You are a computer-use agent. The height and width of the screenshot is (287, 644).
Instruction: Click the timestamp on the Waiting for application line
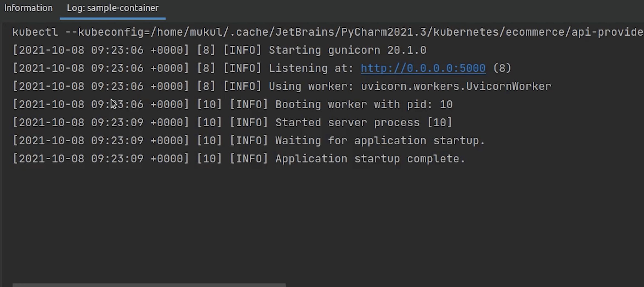pyautogui.click(x=101, y=141)
